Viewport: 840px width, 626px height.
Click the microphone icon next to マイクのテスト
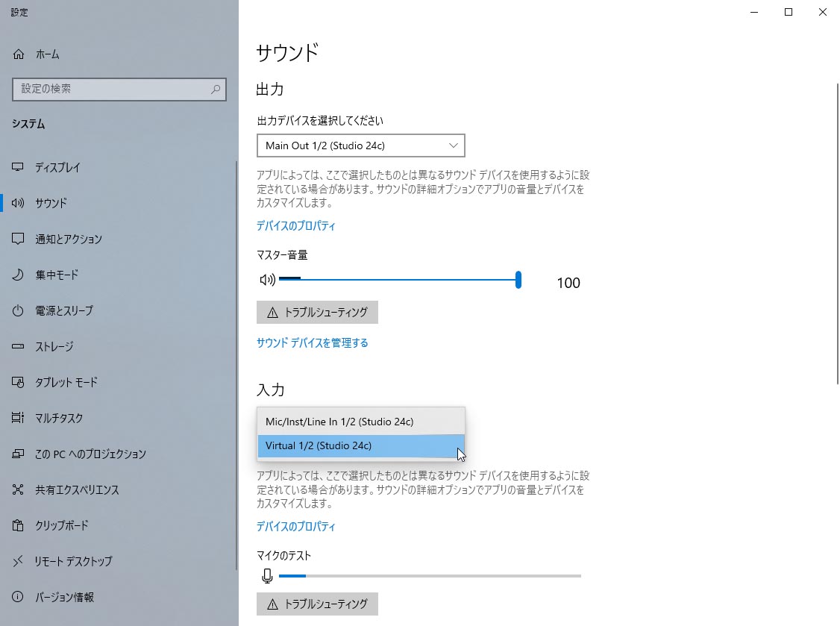tap(266, 575)
